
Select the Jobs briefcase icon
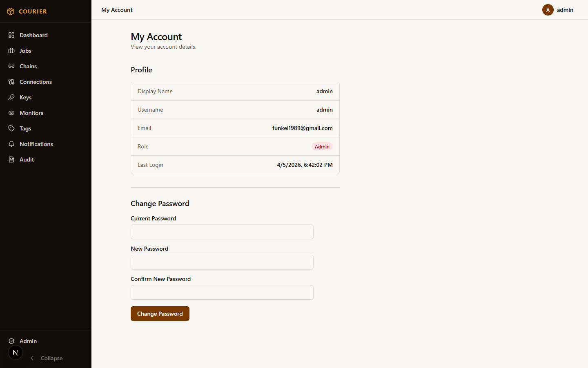(11, 51)
